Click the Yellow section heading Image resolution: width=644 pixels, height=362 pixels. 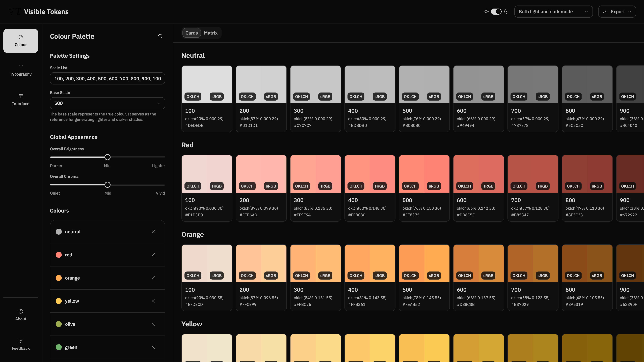pyautogui.click(x=192, y=324)
